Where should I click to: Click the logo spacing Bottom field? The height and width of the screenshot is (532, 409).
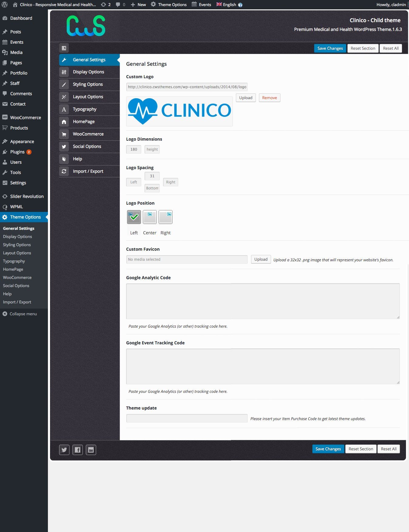[x=152, y=188]
